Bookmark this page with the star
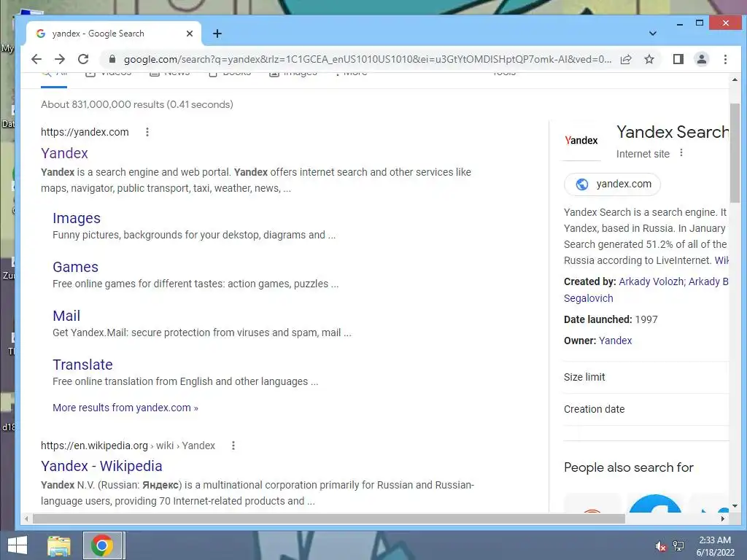The width and height of the screenshot is (747, 560). click(649, 59)
